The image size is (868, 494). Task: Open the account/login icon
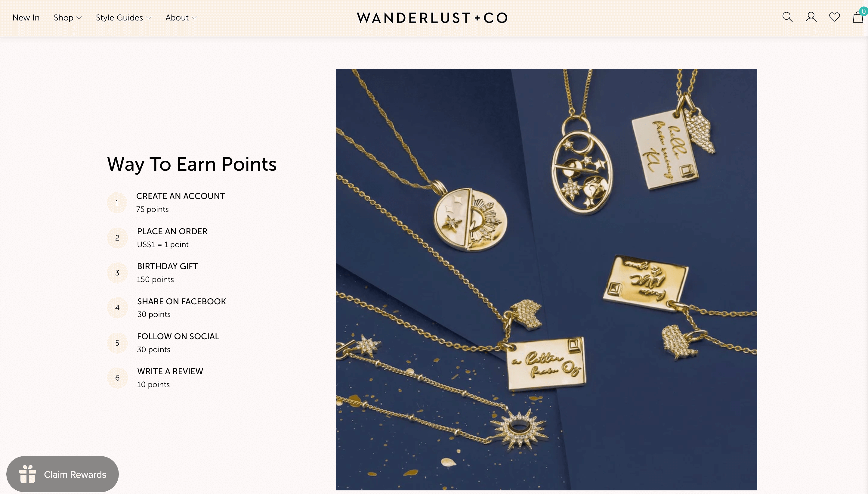(811, 17)
